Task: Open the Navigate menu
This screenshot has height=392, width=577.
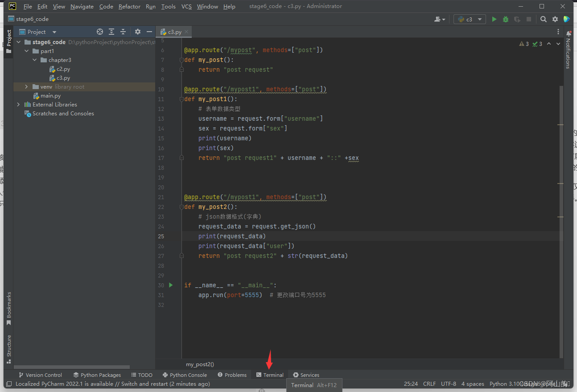Action: [82, 7]
